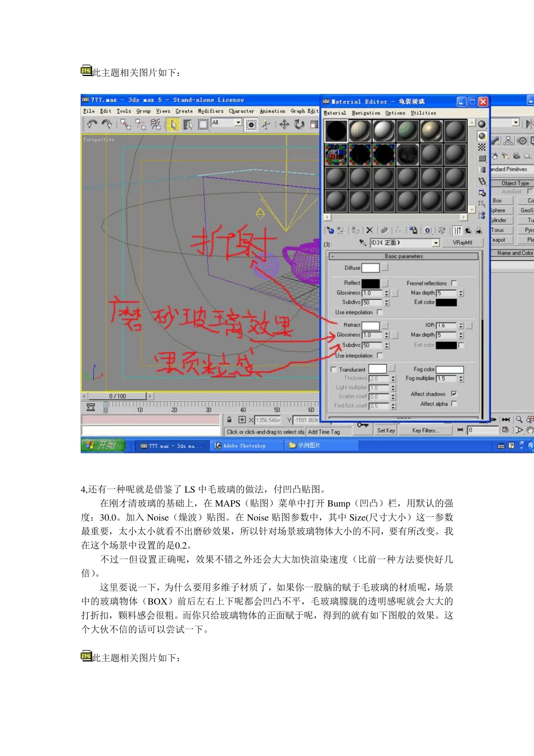Open the Material menu in Material Editor
The image size is (534, 756).
click(x=335, y=113)
